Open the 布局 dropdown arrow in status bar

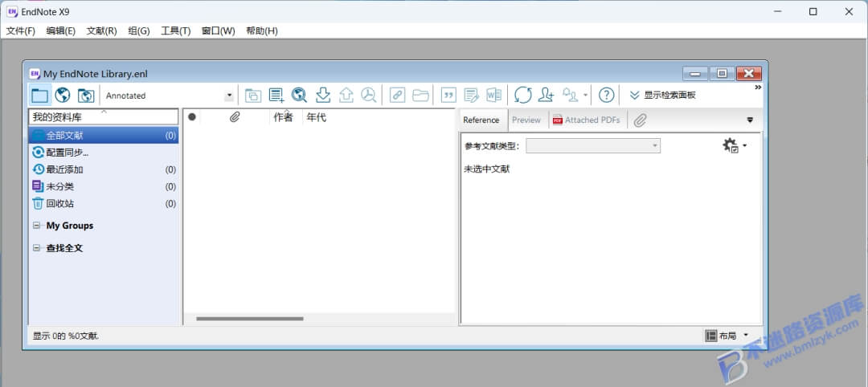coord(746,335)
